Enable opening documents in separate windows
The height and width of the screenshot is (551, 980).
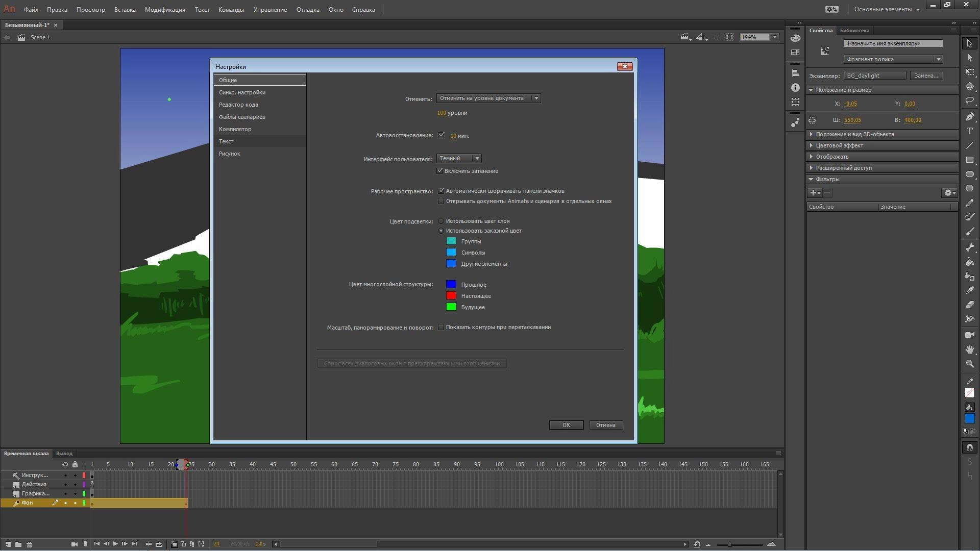coord(442,201)
